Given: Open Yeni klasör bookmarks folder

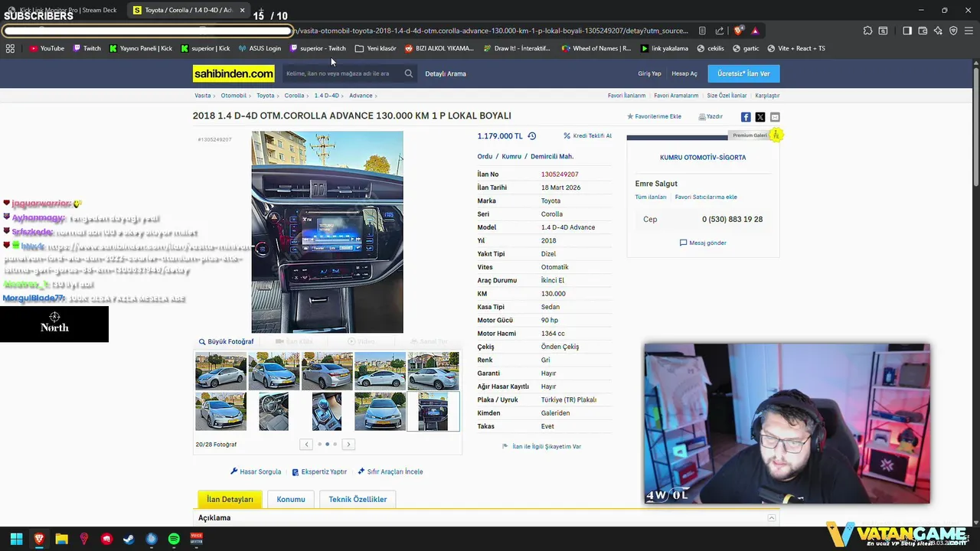Looking at the screenshot, I should click(376, 48).
